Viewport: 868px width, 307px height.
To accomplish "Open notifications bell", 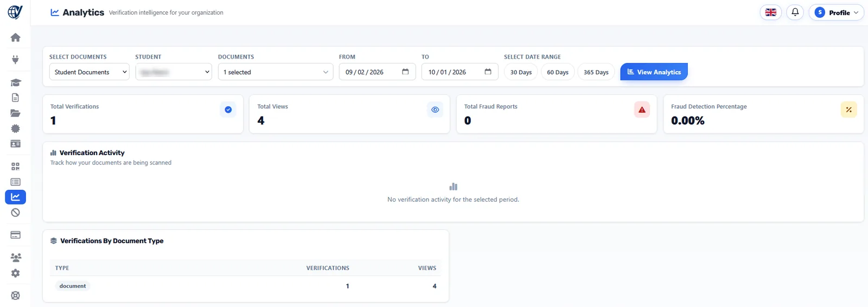I will 795,12.
